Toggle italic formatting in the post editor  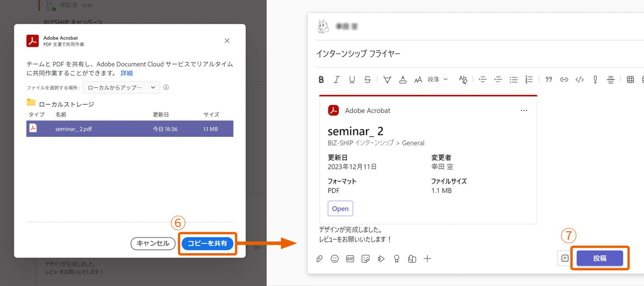click(x=336, y=79)
